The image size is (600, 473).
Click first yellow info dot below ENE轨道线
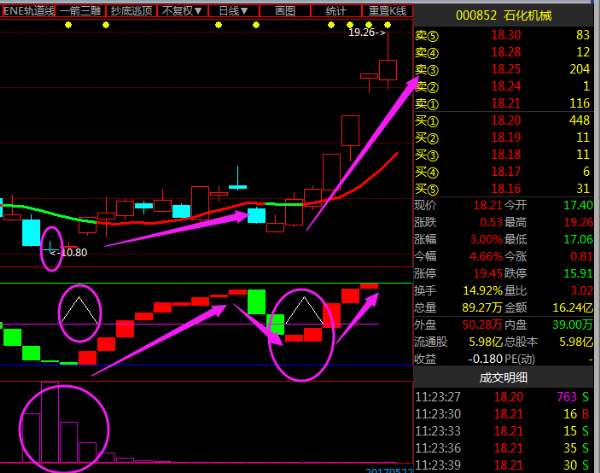point(67,23)
